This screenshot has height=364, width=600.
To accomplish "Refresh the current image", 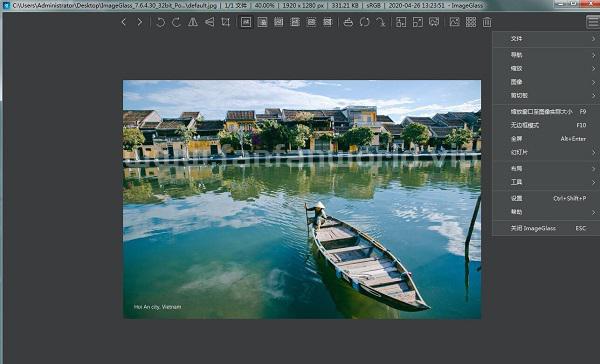I will click(364, 22).
